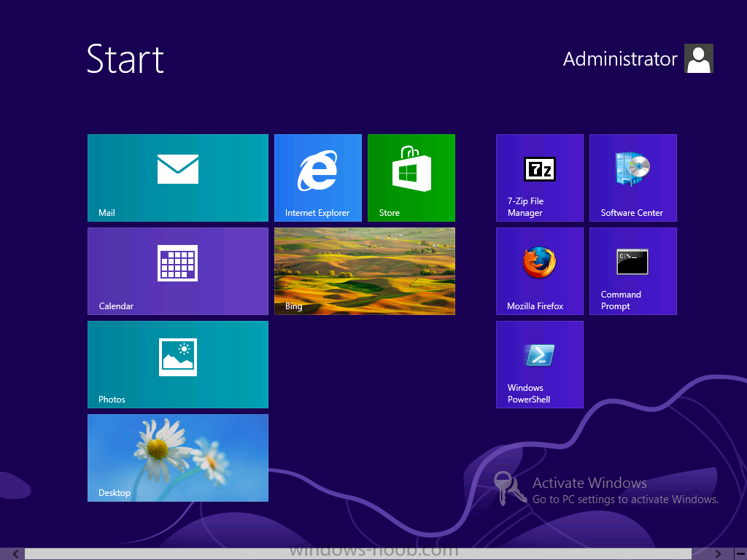The width and height of the screenshot is (747, 560).
Task: Open the Desktop tile
Action: point(178,458)
